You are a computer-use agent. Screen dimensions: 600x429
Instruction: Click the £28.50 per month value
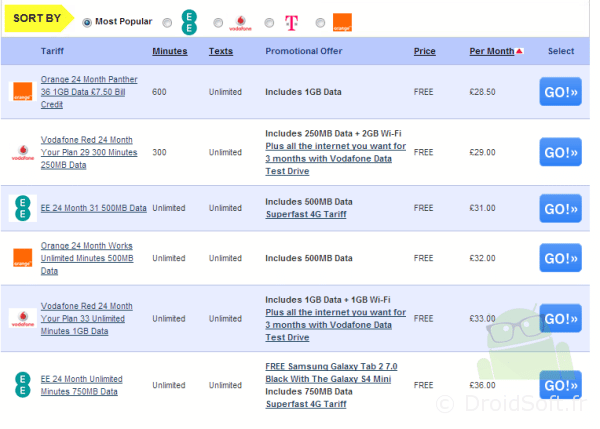coord(483,92)
